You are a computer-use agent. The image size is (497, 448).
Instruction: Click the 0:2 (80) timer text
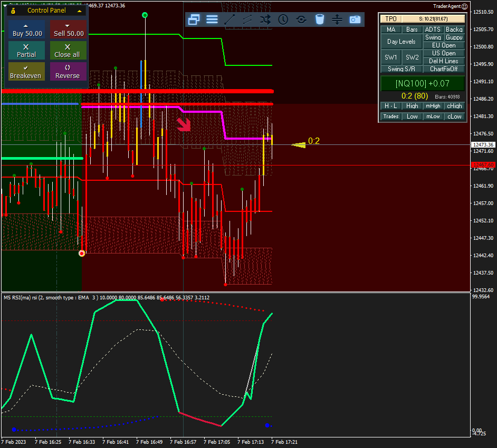(415, 96)
